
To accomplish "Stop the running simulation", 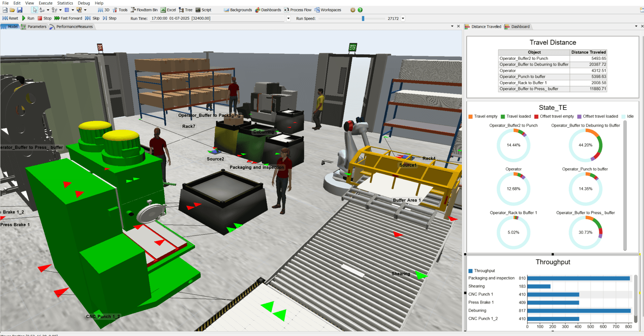I will click(x=44, y=18).
